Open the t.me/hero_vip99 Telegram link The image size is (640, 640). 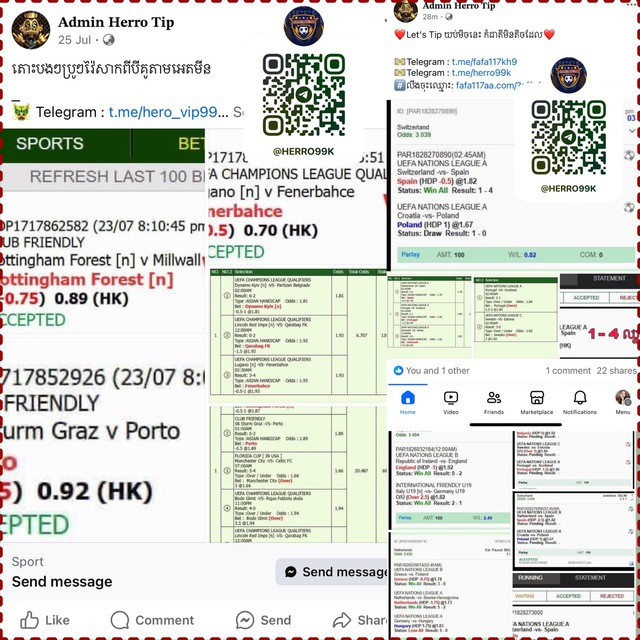[x=168, y=112]
